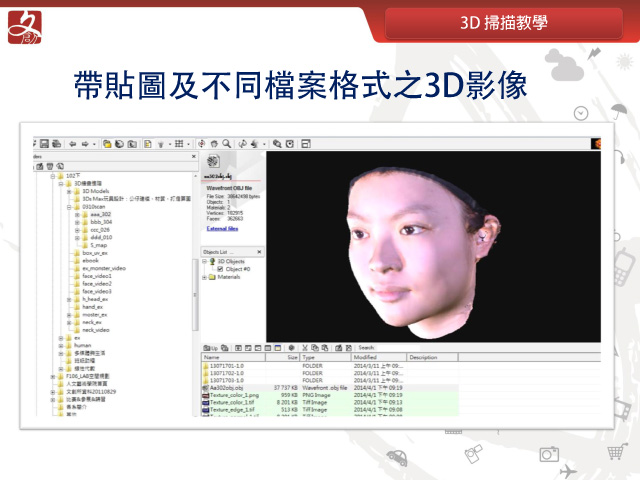Click the Wavefront OBJ file thumbnail icon
Viewport: 640px width, 480px height.
213,161
